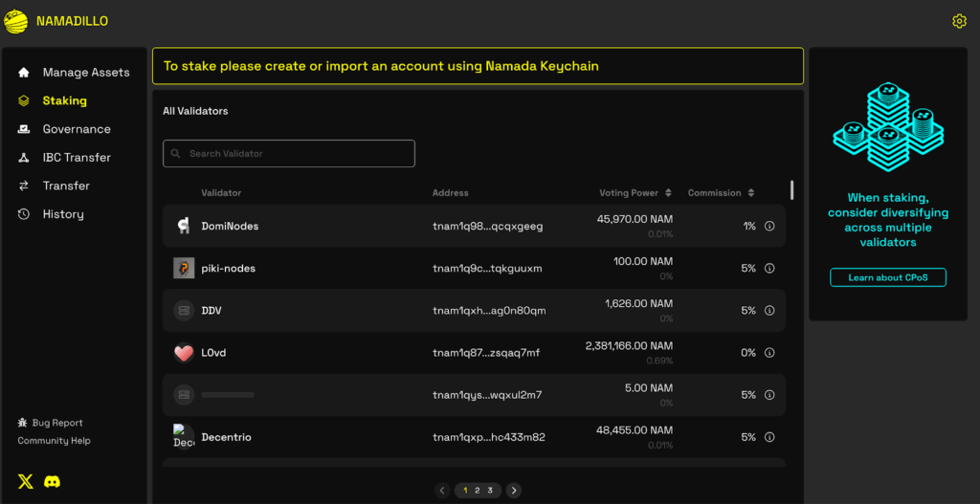Viewport: 980px width, 504px height.
Task: Click the Search Validator input field
Action: [289, 153]
